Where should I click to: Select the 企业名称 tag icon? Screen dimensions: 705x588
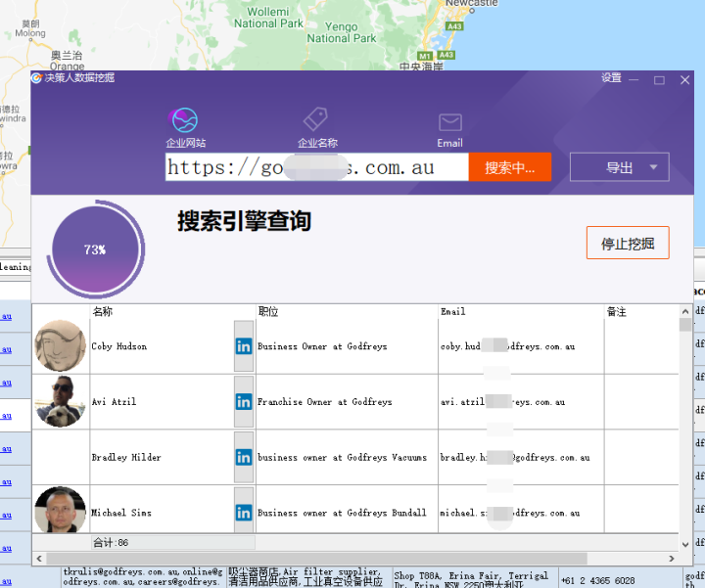(315, 119)
